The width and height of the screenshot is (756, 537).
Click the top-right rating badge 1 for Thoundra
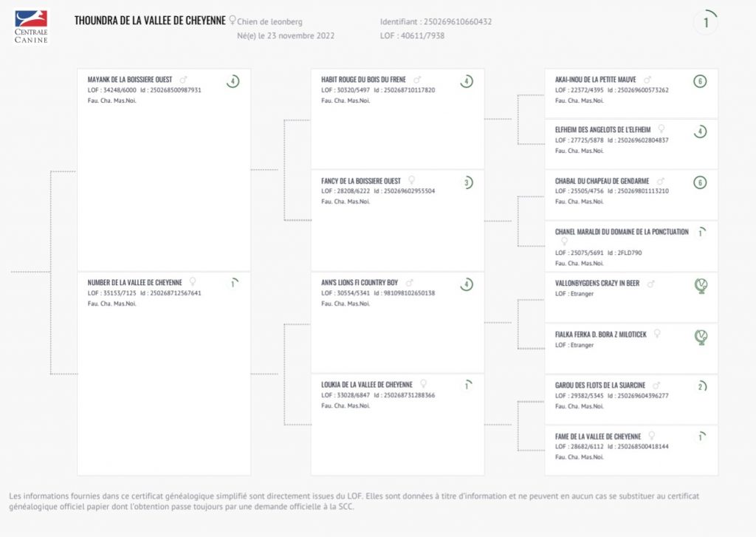click(x=706, y=23)
